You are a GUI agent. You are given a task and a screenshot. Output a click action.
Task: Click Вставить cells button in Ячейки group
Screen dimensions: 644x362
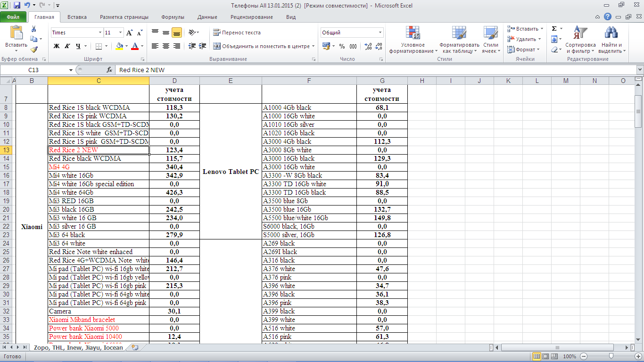point(525,29)
